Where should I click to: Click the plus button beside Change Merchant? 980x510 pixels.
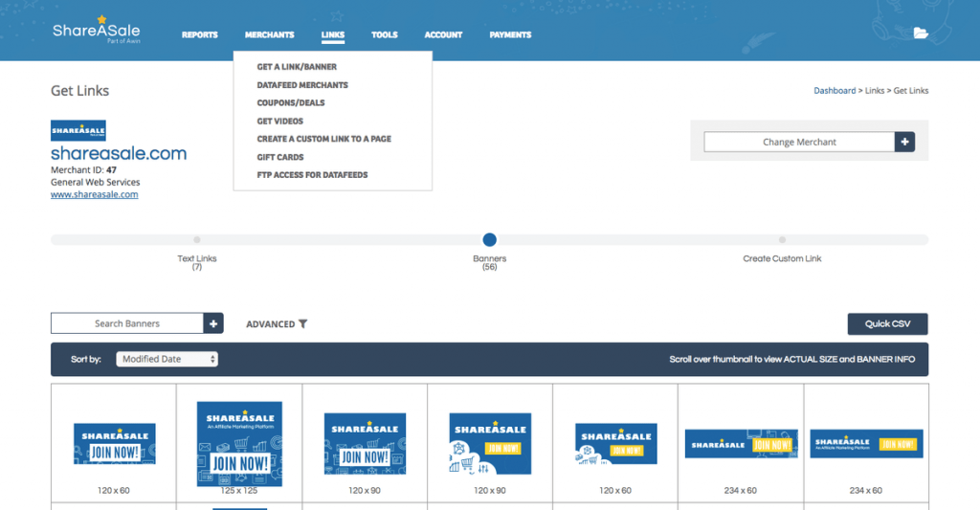(x=904, y=142)
